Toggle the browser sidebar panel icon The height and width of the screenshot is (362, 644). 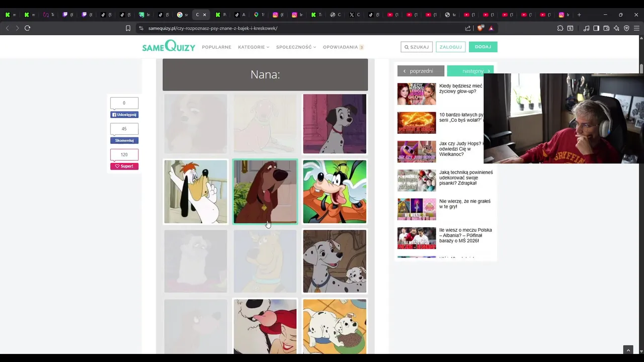(596, 28)
